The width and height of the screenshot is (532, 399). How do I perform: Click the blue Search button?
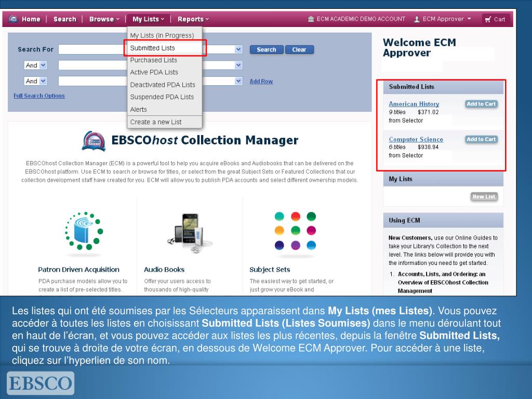click(267, 49)
